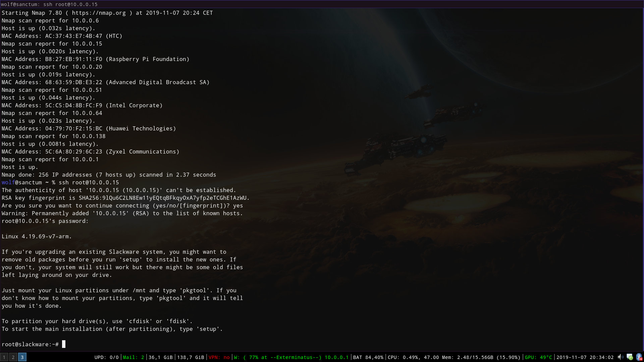644x362 pixels.
Task: Click the 'root@10.0.0.15's password:' line
Action: point(45,221)
